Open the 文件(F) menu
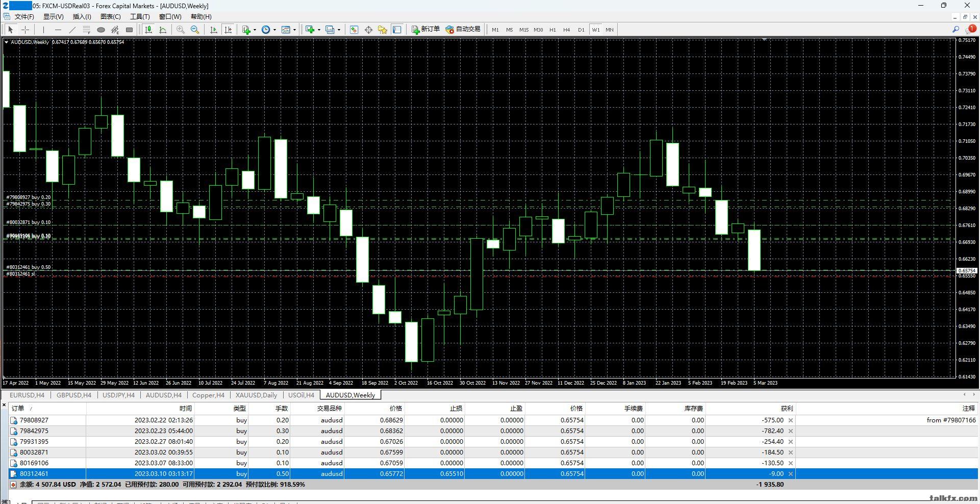Image resolution: width=980 pixels, height=504 pixels. (24, 17)
